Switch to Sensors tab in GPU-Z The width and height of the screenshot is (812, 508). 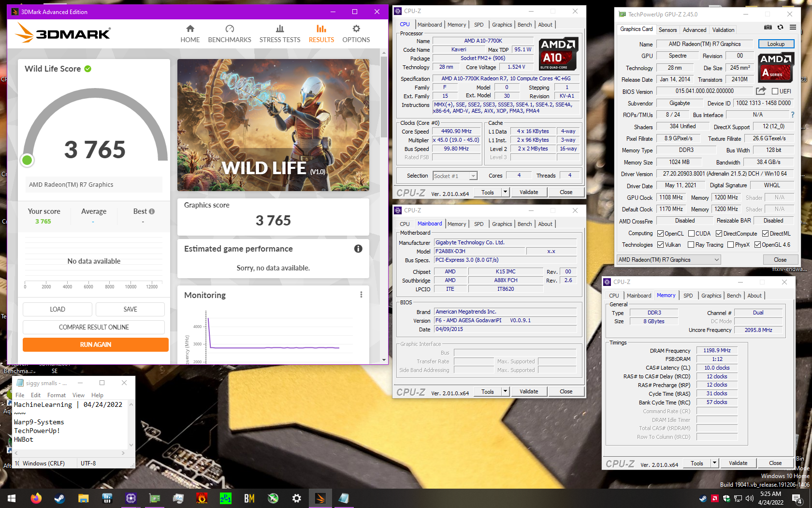coord(667,30)
